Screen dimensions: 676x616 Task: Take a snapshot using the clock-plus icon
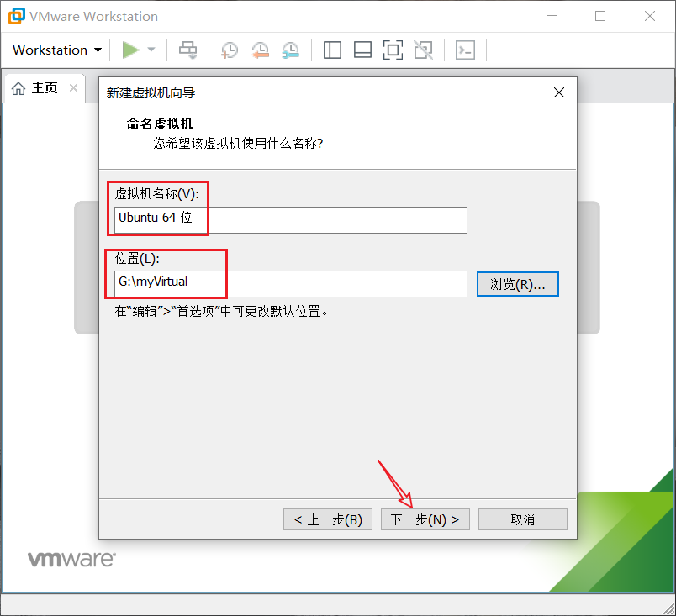click(x=230, y=50)
